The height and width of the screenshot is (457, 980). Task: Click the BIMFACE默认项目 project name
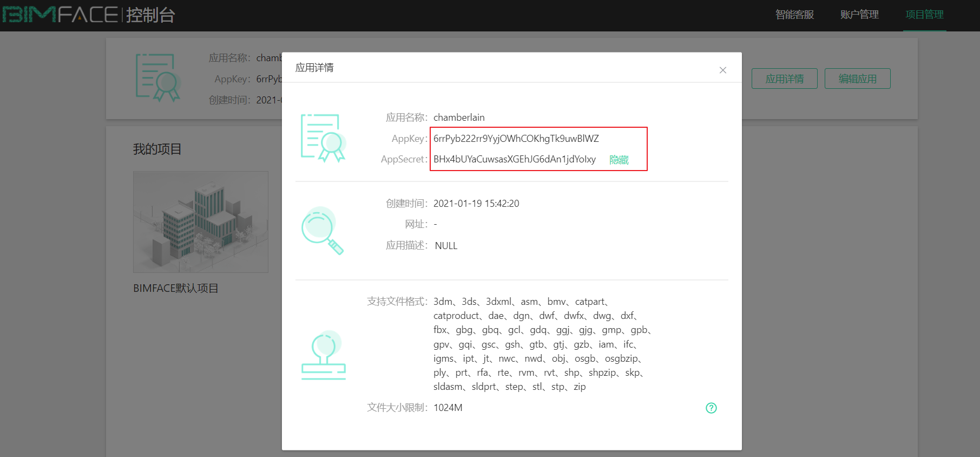[176, 288]
